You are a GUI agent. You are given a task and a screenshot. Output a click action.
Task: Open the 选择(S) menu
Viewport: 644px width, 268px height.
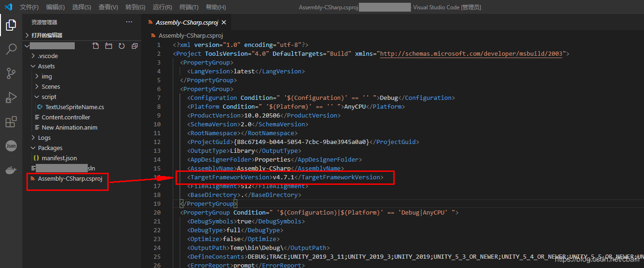pyautogui.click(x=82, y=7)
